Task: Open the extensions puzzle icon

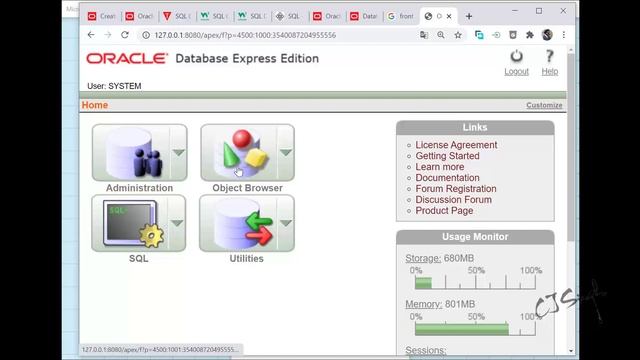Action: point(530,36)
